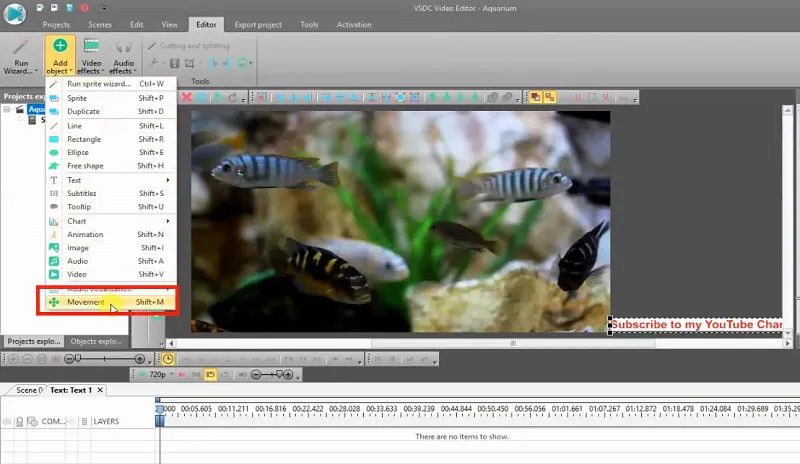Toggle the yellow clock timeline icon
Image resolution: width=800 pixels, height=464 pixels.
(168, 359)
